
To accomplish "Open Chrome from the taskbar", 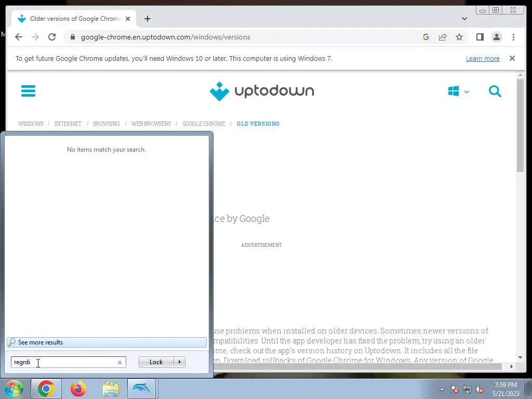I will pyautogui.click(x=46, y=389).
